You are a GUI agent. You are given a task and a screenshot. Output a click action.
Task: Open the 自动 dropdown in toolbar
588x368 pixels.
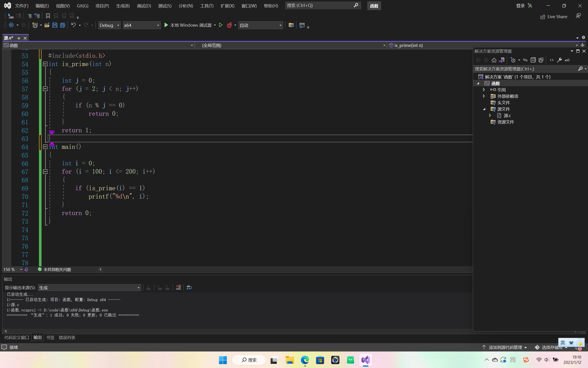click(261, 25)
